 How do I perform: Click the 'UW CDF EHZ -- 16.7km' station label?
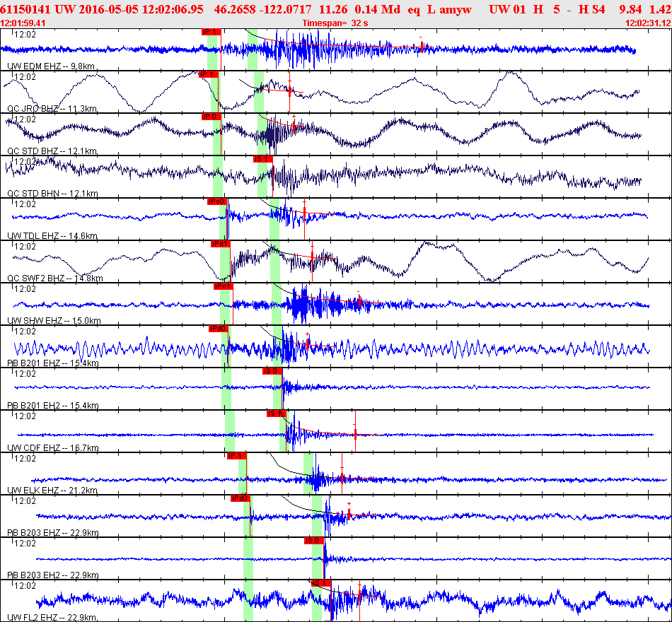(x=53, y=448)
